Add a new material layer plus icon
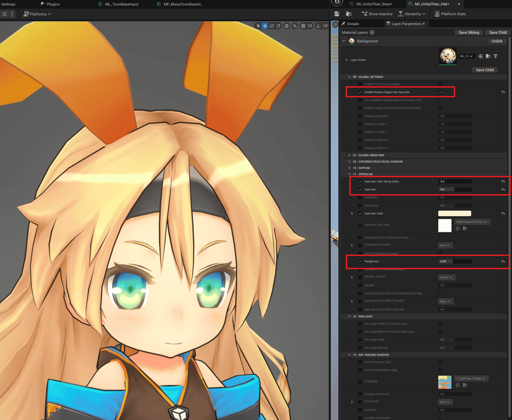512x420 pixels. pos(372,32)
